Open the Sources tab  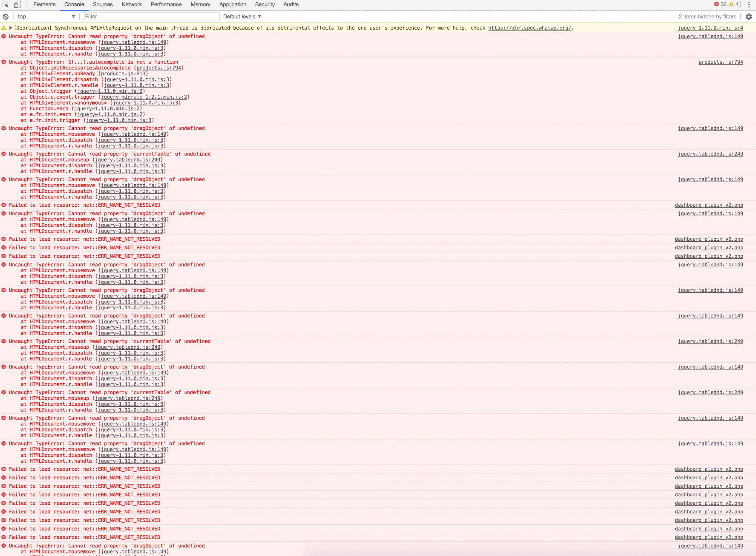click(103, 5)
